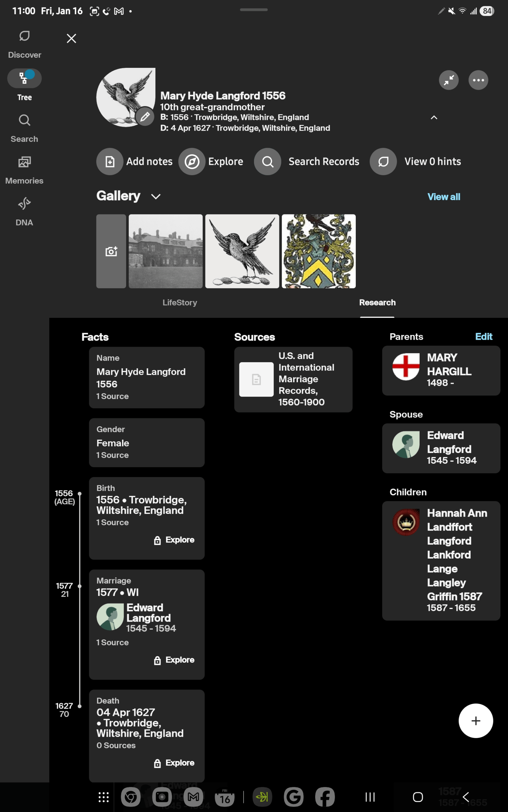Click the Add notes icon

tap(109, 161)
